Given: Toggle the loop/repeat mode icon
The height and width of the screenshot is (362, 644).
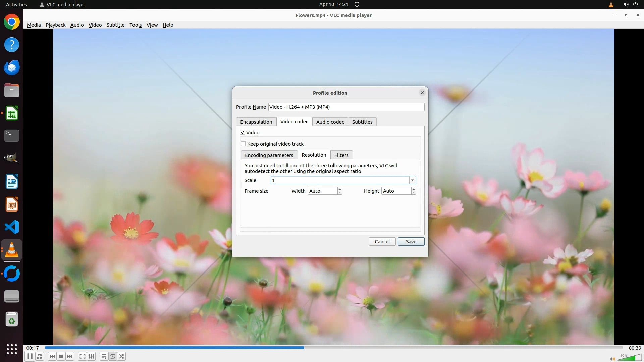Looking at the screenshot, I should [113, 356].
